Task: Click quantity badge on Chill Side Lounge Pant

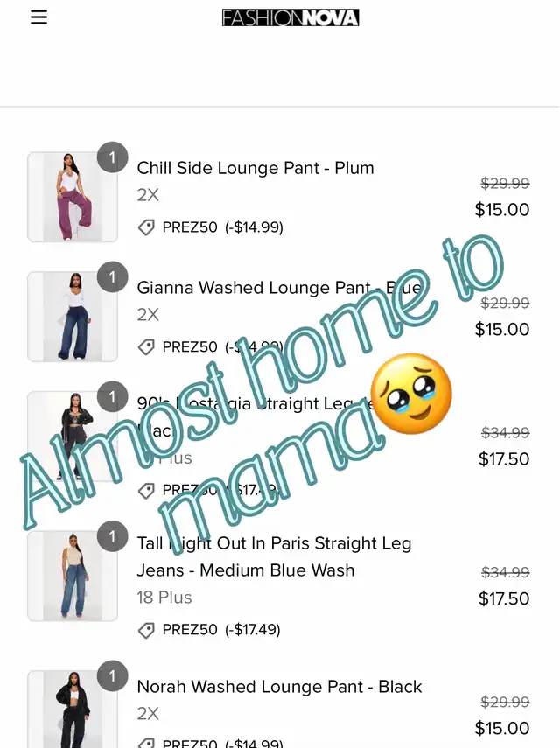Action: point(113,157)
